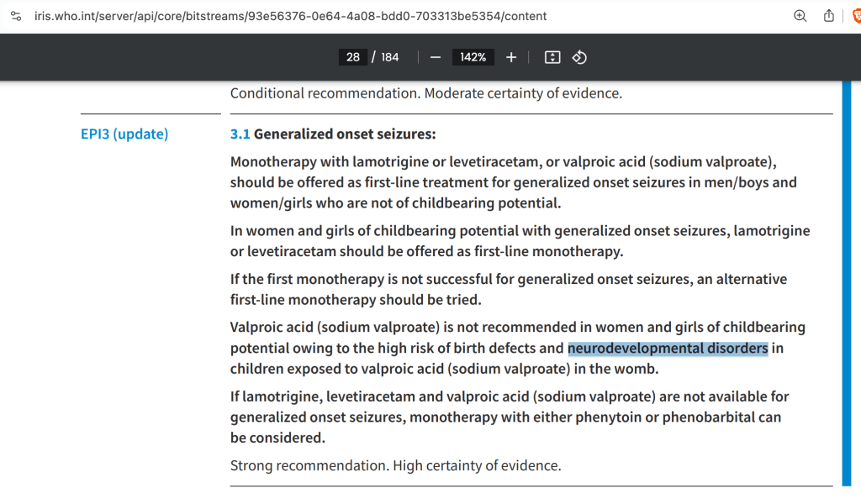Click the share icon in the address bar
The width and height of the screenshot is (861, 504).
click(828, 16)
